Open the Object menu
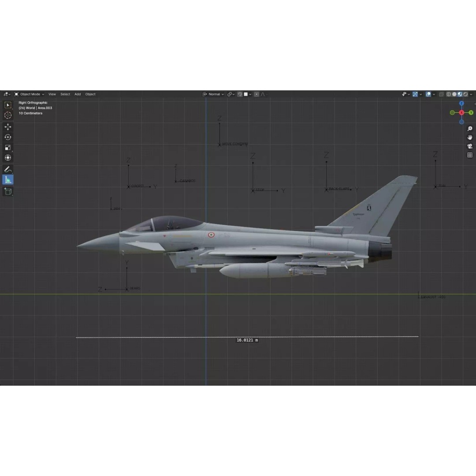Screen dimensions: 476x476 (x=90, y=94)
